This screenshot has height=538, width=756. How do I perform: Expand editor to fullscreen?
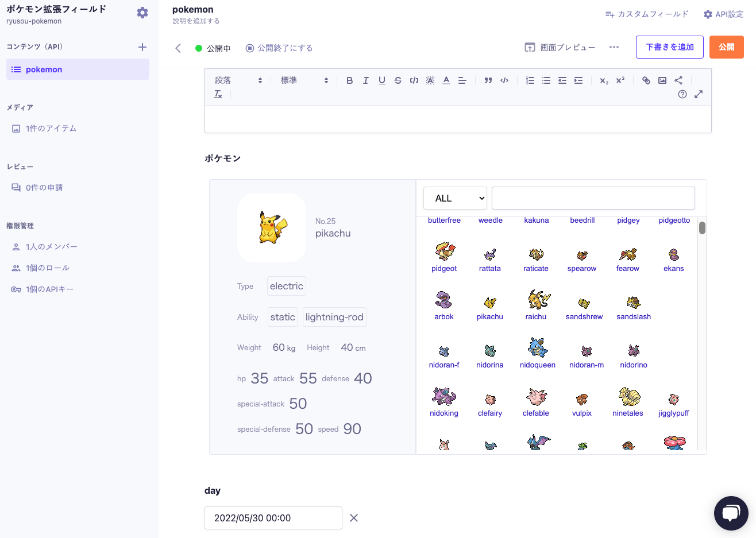click(x=698, y=94)
